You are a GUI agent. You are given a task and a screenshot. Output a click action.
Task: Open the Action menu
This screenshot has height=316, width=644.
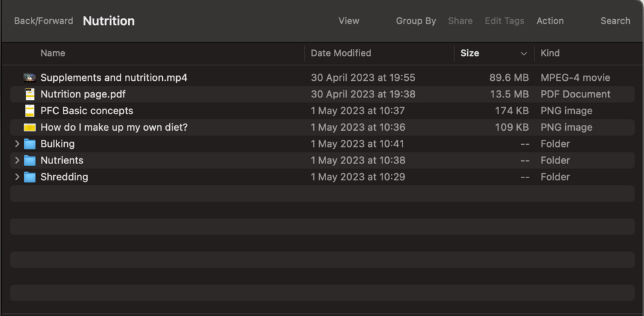coord(550,21)
